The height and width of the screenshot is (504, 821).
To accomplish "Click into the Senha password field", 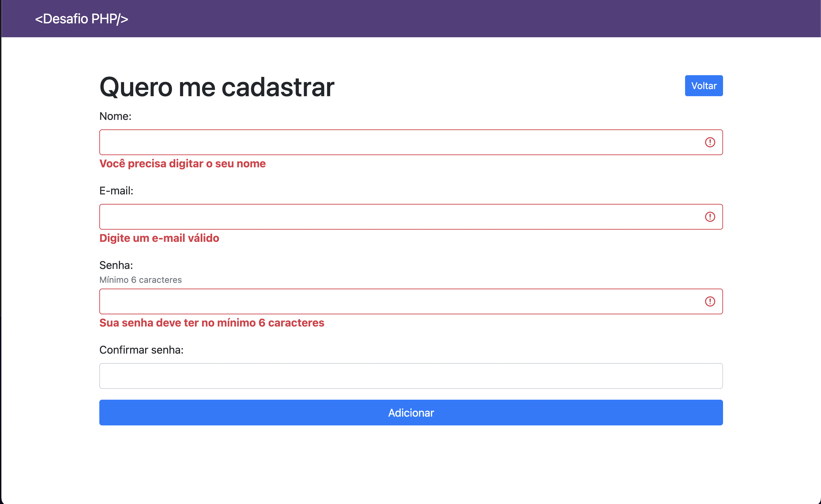I will [400, 301].
